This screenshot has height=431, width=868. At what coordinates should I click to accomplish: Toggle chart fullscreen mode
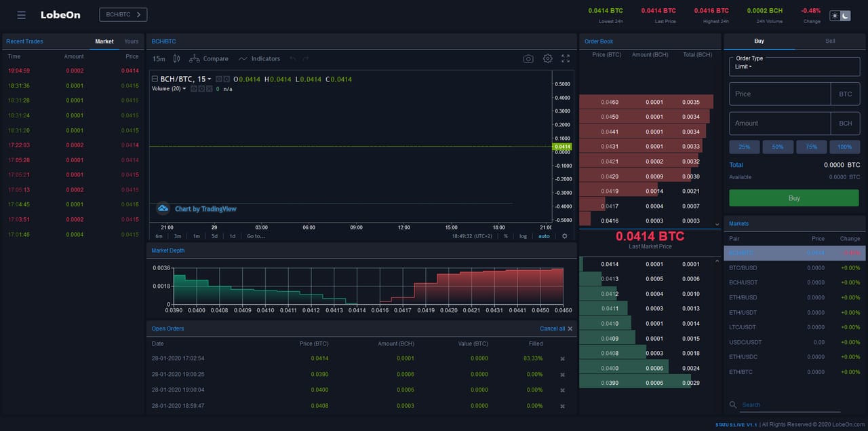[566, 59]
